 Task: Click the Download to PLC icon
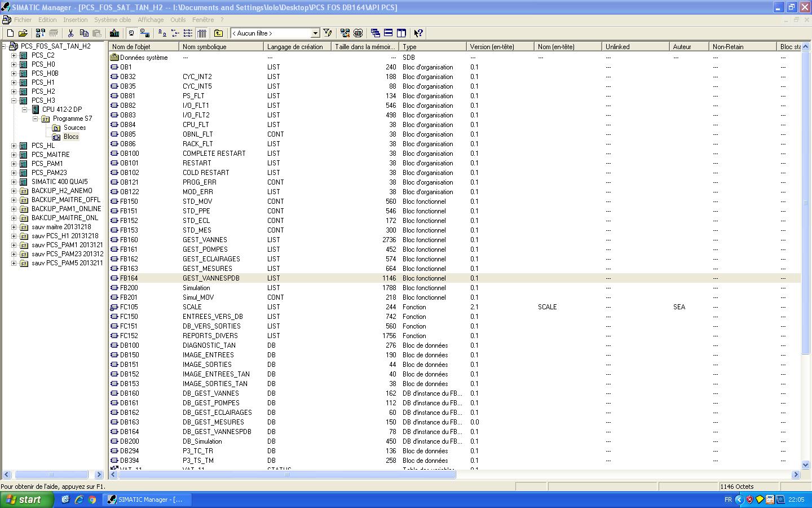(114, 33)
